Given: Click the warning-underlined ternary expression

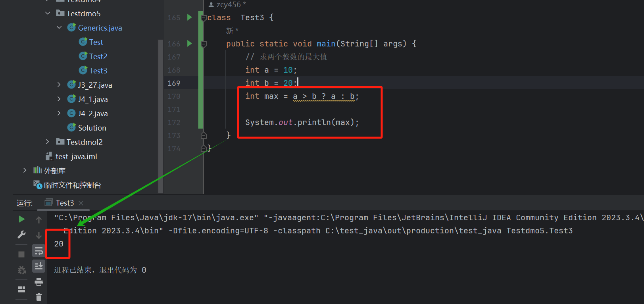Looking at the screenshot, I should click(324, 96).
